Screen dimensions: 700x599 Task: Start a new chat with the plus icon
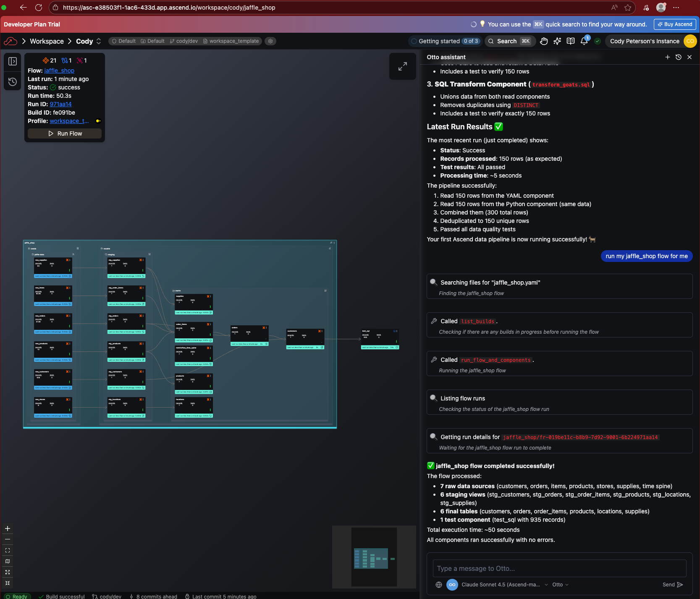click(668, 57)
